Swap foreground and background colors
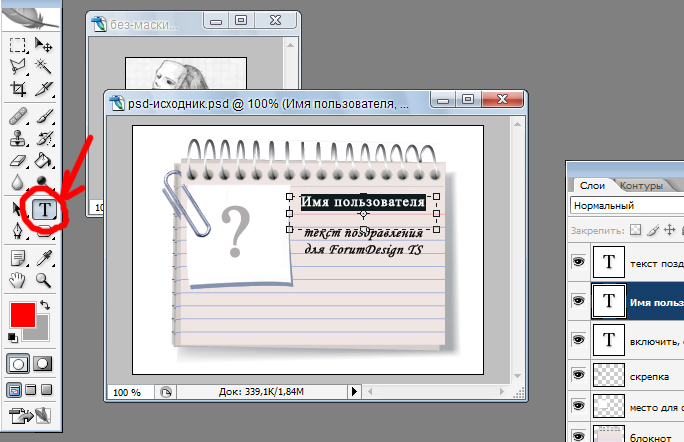684x442 pixels. 44,305
